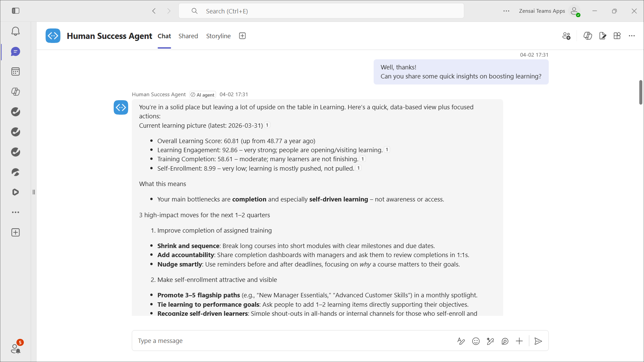Open Copilot from the left sidebar
Screen dimensions: 644x362
pyautogui.click(x=15, y=92)
